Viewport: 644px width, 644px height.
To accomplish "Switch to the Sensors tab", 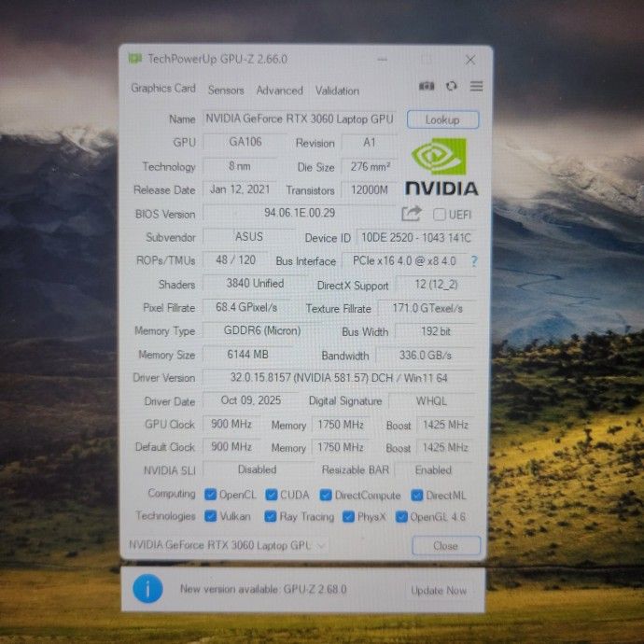I will (226, 90).
